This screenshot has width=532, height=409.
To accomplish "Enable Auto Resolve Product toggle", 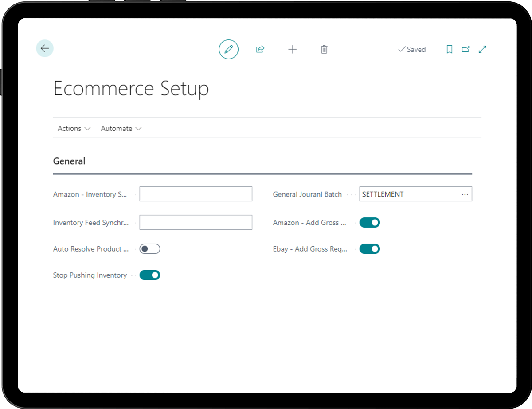I will [x=149, y=249].
